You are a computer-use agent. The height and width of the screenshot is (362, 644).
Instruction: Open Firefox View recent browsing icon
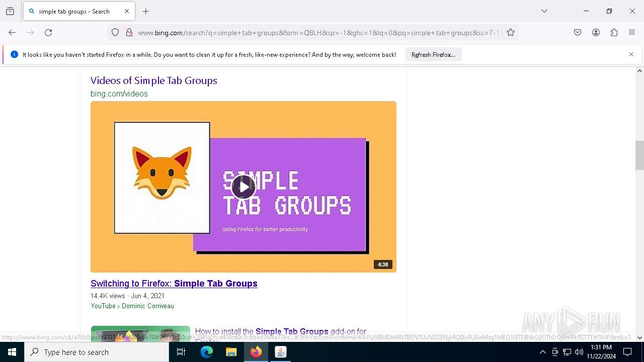(x=10, y=11)
